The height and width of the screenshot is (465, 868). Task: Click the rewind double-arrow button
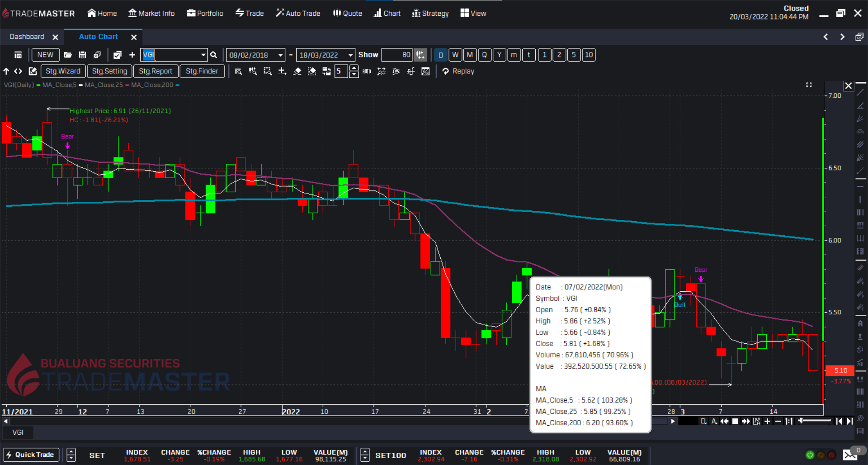coord(724,421)
